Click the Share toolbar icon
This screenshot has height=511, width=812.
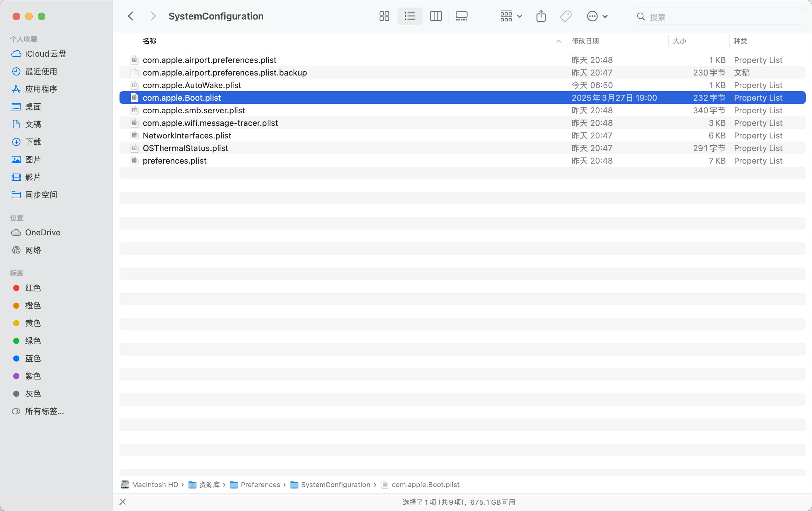tap(541, 16)
